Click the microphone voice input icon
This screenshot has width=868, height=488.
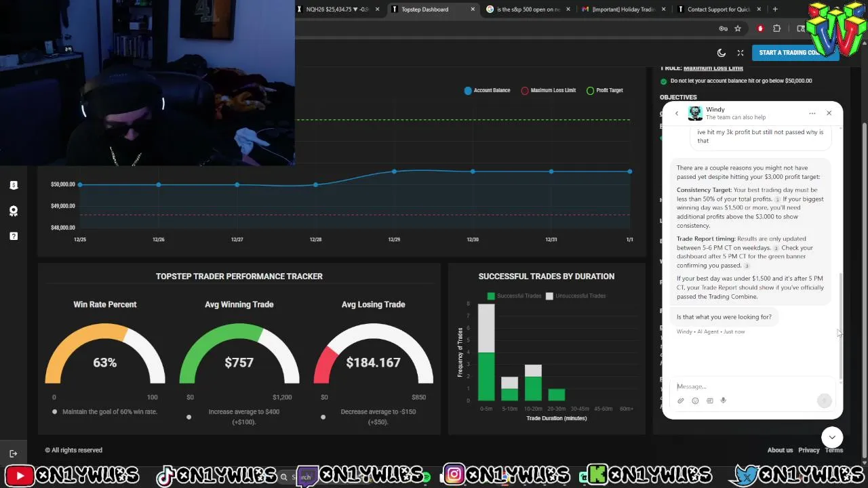pos(724,401)
